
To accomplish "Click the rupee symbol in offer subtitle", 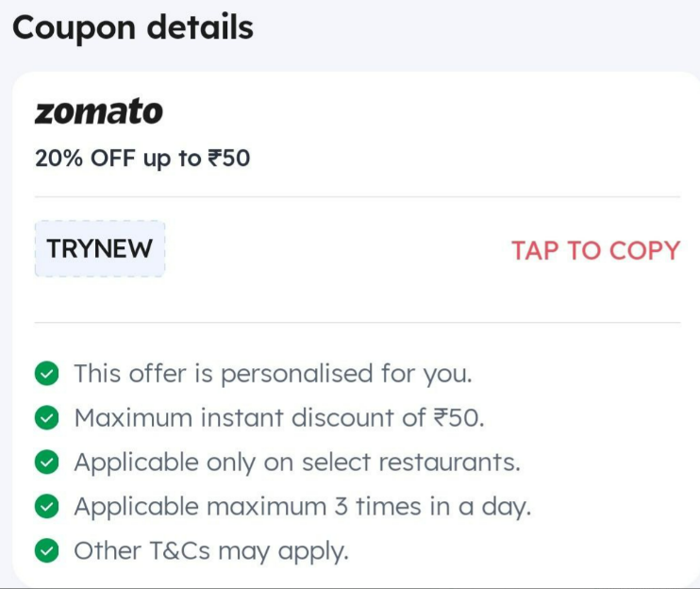I will tap(215, 158).
